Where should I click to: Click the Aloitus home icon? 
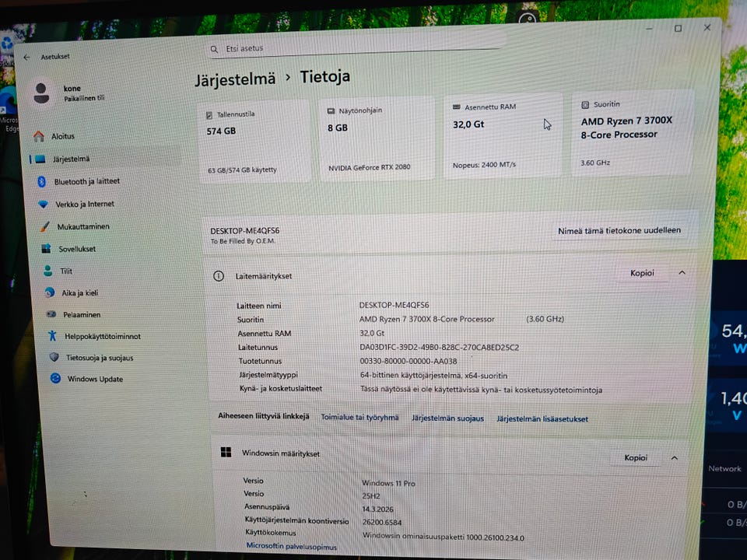(x=39, y=136)
